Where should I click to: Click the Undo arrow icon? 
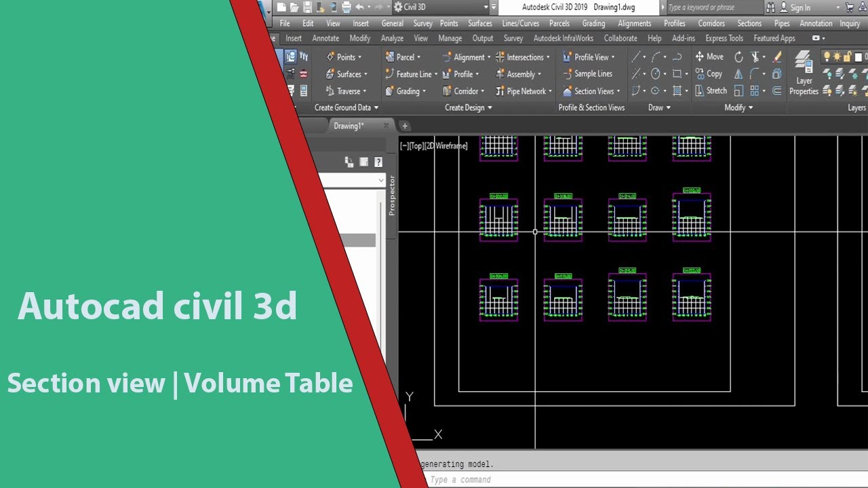click(x=359, y=7)
